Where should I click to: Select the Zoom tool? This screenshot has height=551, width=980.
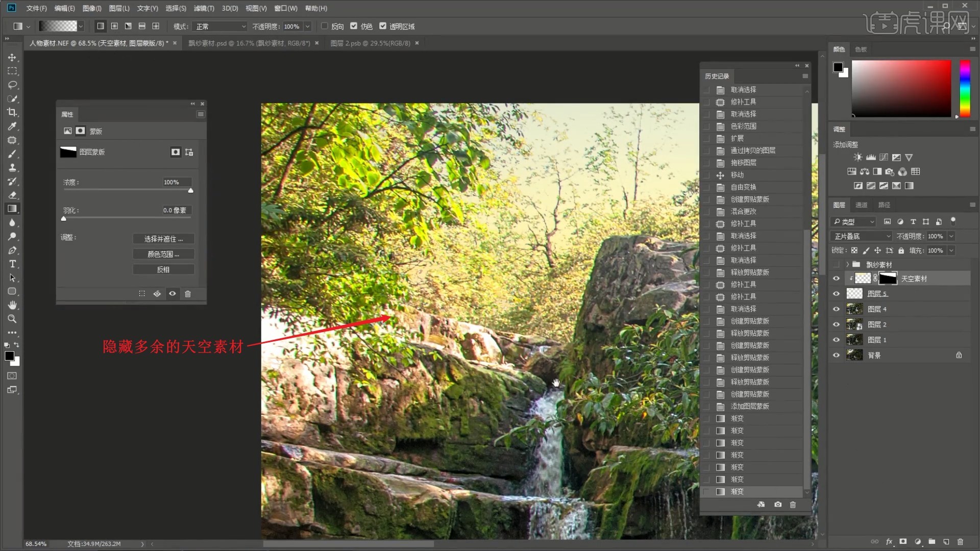(12, 319)
